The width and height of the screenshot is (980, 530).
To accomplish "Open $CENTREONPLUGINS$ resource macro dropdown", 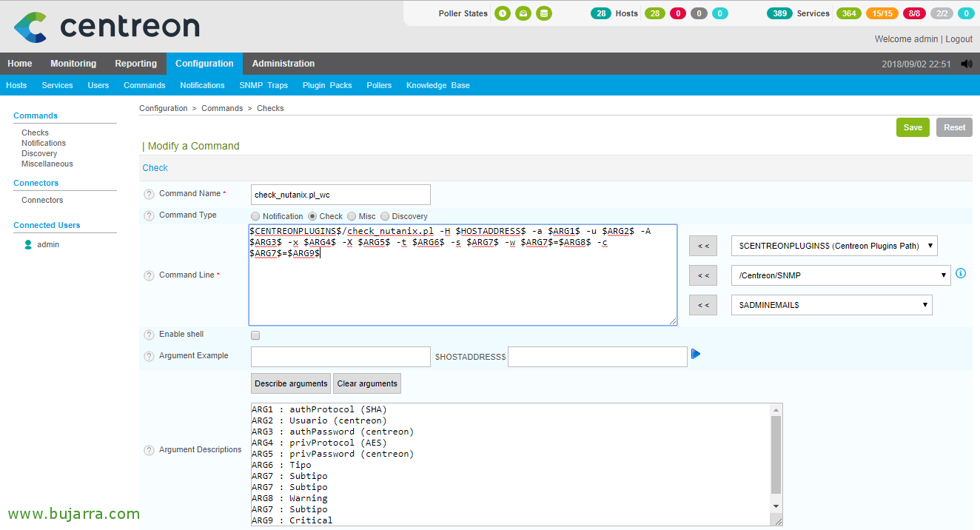I will click(x=834, y=246).
